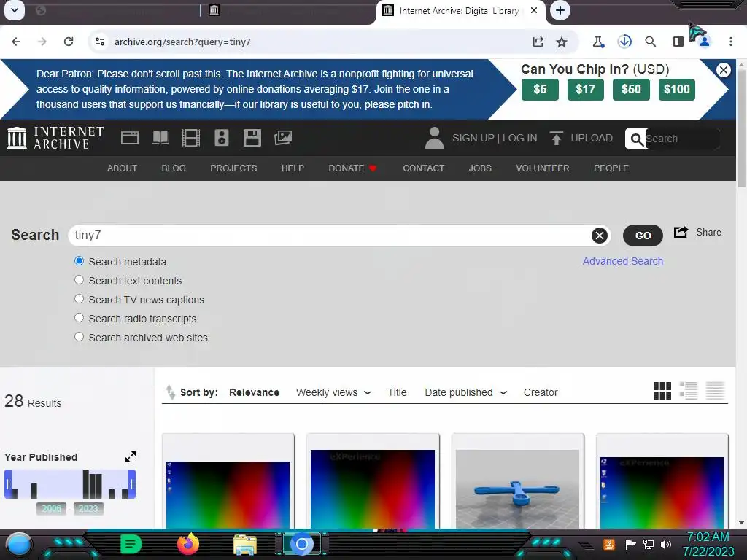Select Search metadata radio button

[x=79, y=261]
